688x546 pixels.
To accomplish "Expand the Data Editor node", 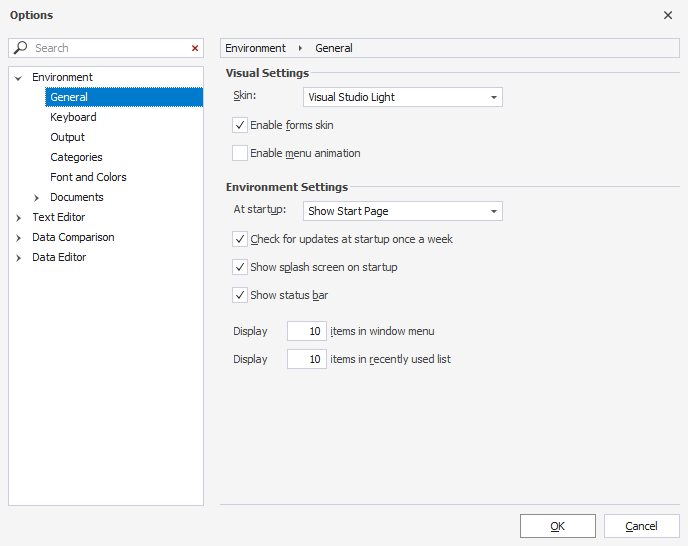I will tap(18, 257).
